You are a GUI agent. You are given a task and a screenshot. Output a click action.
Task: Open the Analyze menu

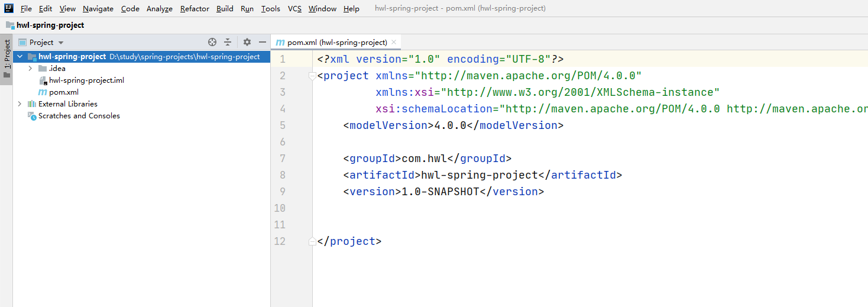click(x=160, y=9)
